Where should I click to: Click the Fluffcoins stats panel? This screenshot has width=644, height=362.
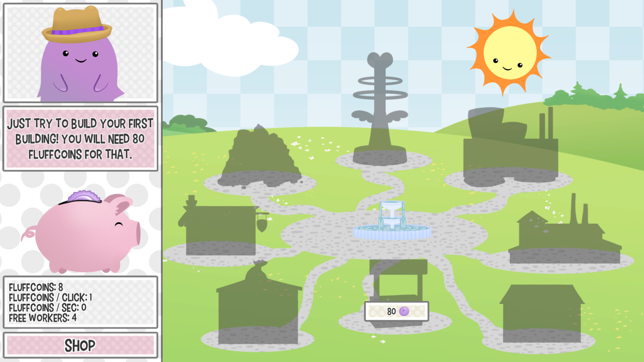coord(80,302)
